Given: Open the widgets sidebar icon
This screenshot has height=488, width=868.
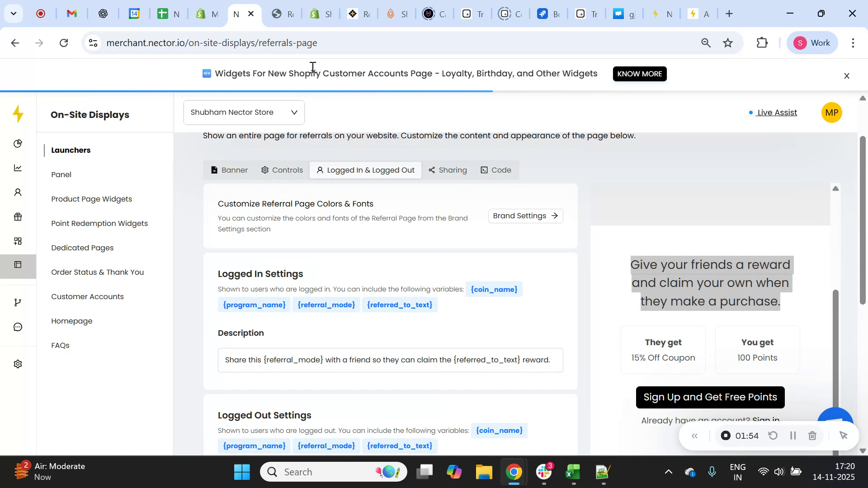Looking at the screenshot, I should [x=18, y=241].
